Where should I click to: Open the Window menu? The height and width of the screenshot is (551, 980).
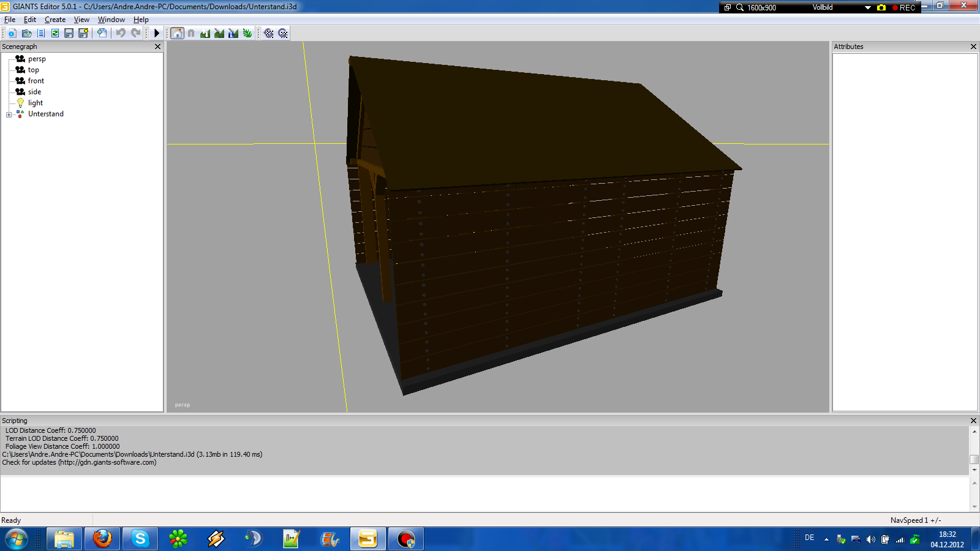pyautogui.click(x=111, y=20)
